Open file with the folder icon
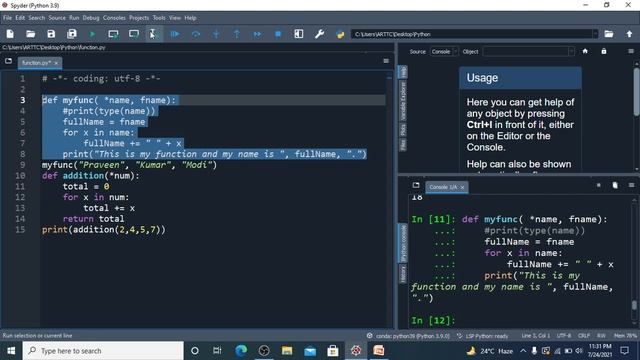 (31, 34)
